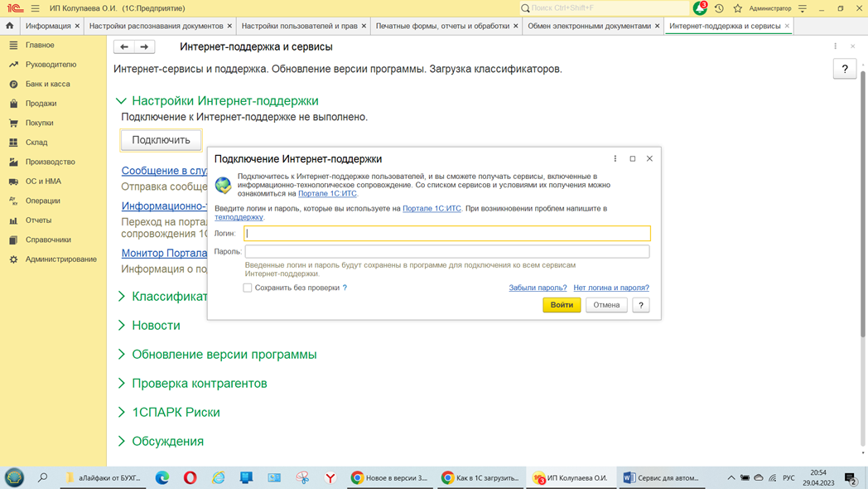The width and height of the screenshot is (868, 489).
Task: Switch to Настройки распознавания документов tab
Action: click(x=156, y=26)
